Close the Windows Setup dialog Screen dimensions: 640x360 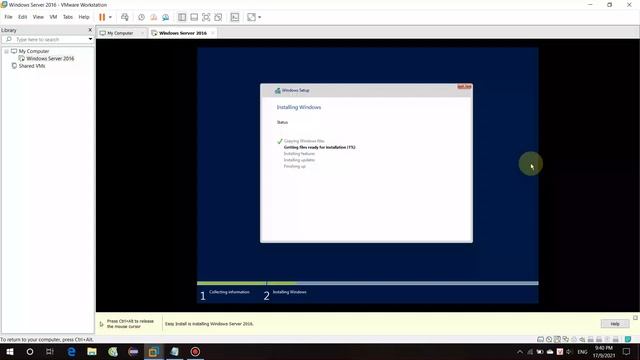click(464, 87)
